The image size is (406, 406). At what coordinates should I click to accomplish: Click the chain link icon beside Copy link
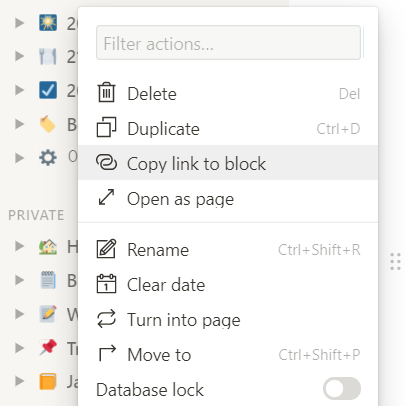(x=106, y=162)
